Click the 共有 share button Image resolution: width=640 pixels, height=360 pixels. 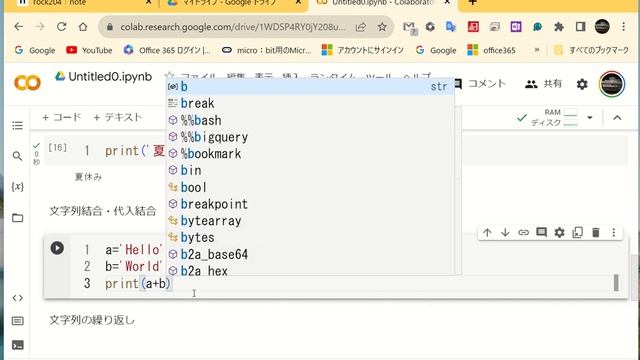tap(543, 84)
